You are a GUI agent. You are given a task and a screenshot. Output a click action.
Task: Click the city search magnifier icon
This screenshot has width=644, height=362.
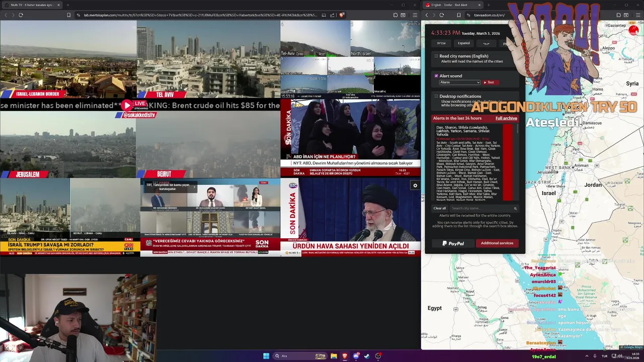pyautogui.click(x=515, y=208)
